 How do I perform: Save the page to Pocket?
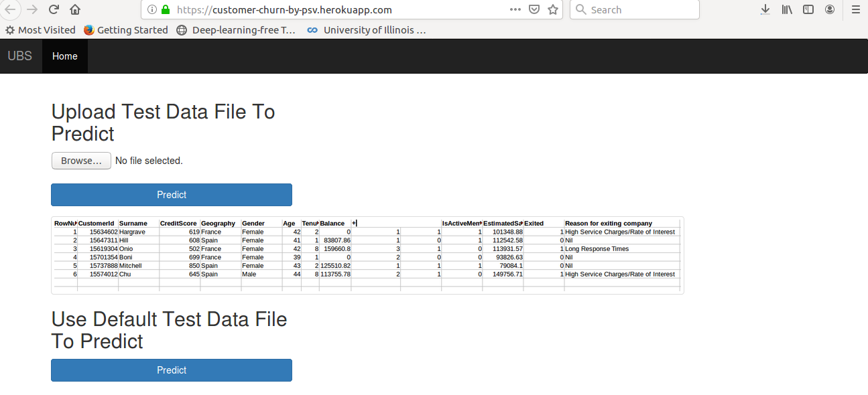point(534,9)
